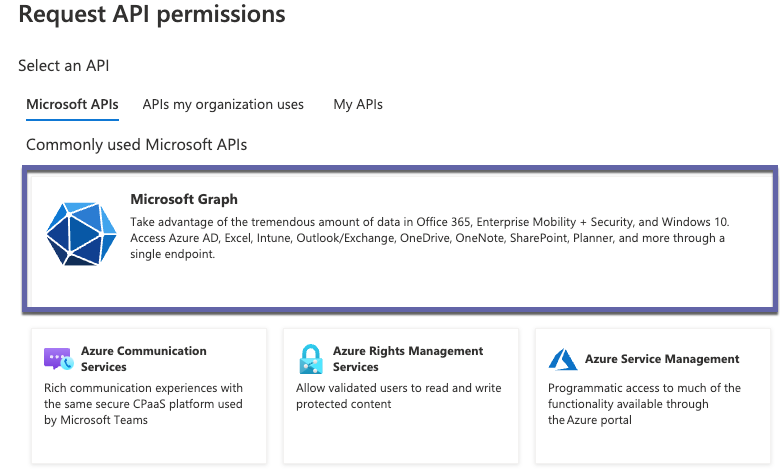This screenshot has width=780, height=473.
Task: Click the Azure Service Management logo icon
Action: click(x=562, y=359)
